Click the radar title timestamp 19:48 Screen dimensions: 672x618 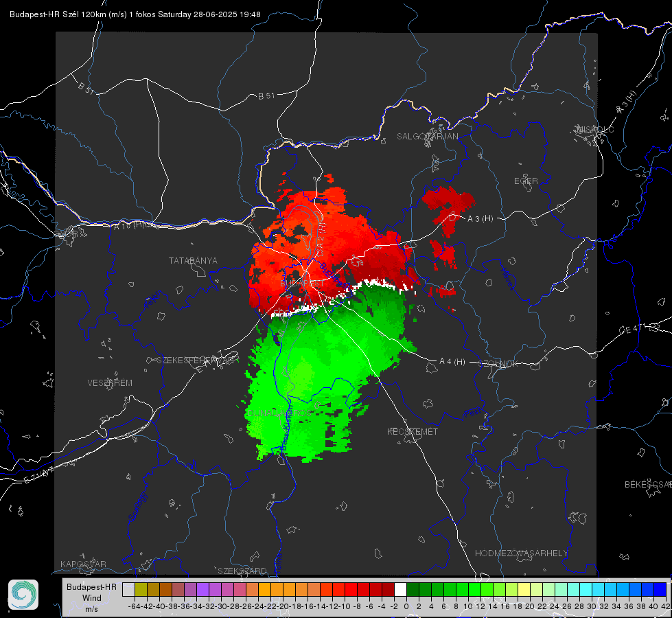coord(251,14)
